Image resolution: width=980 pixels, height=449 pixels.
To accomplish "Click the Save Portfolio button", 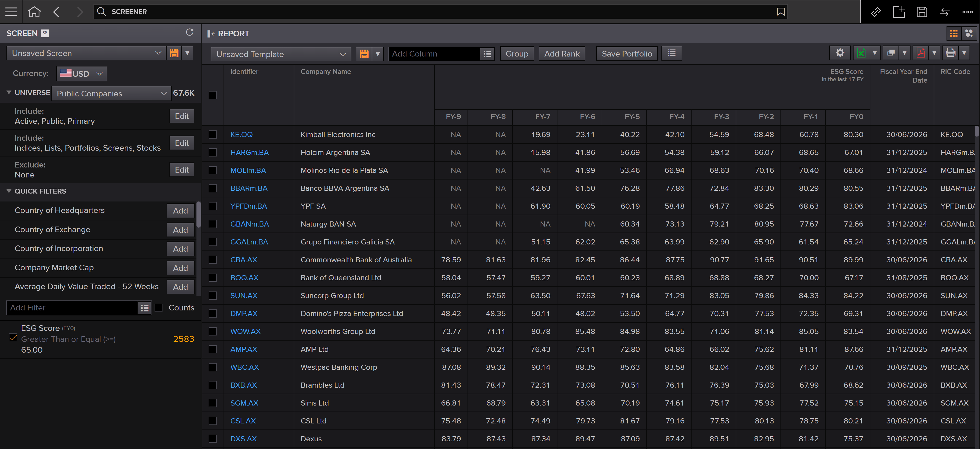I will pos(626,54).
